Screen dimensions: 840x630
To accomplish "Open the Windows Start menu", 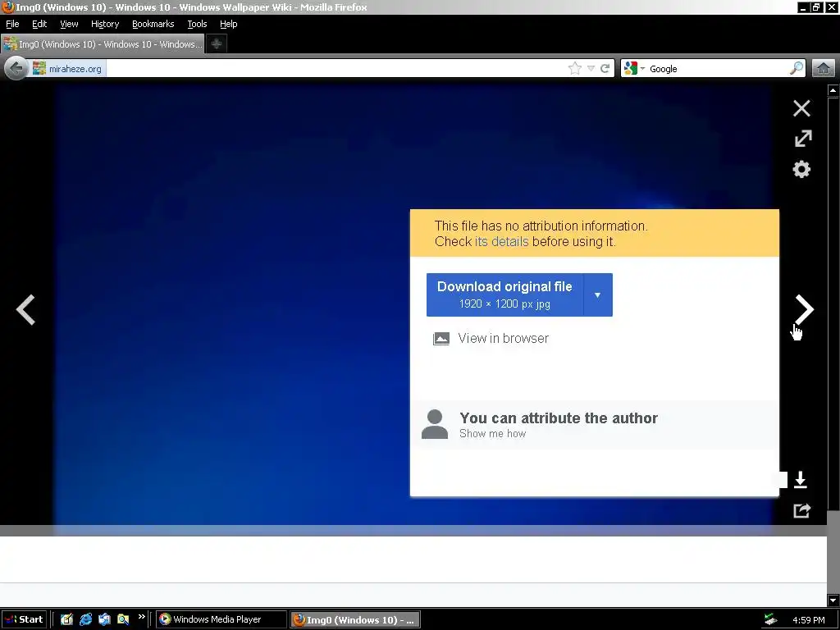I will [24, 619].
